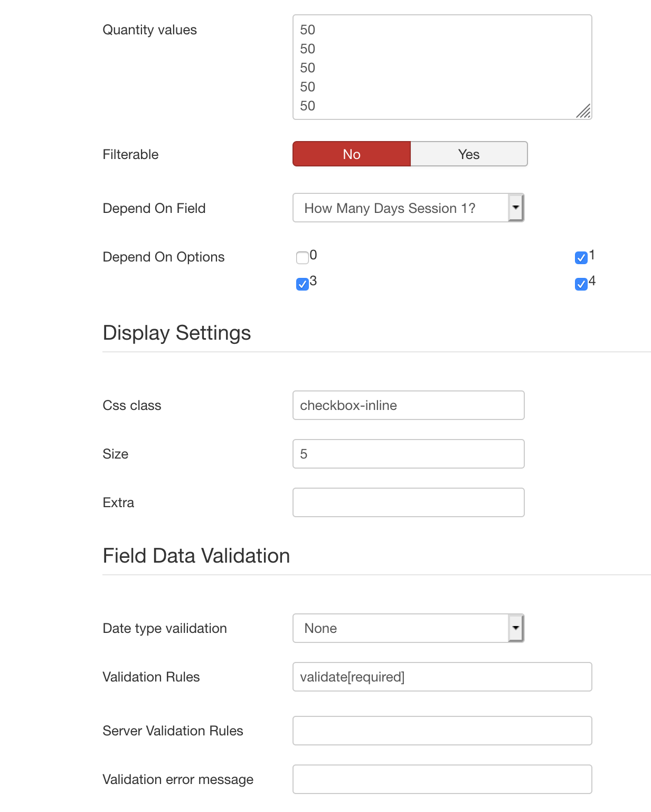This screenshot has width=651, height=812.
Task: Open the Depend On Field dropdown
Action: tap(409, 208)
